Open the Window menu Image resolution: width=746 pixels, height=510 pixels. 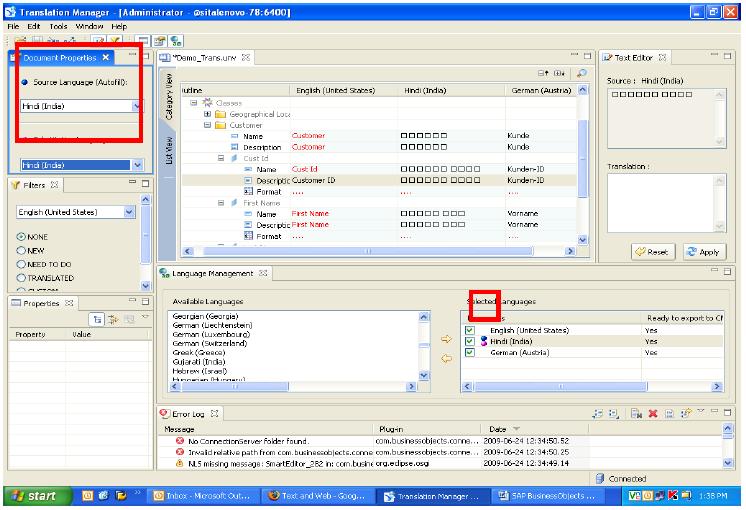tap(89, 26)
